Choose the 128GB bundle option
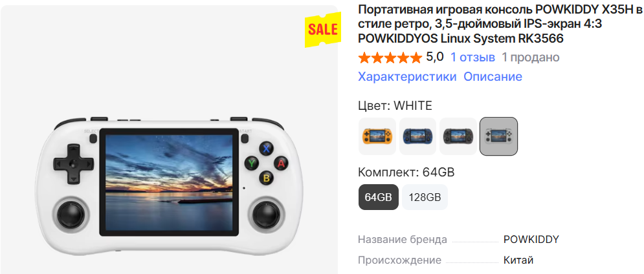This screenshot has height=274, width=644. [x=425, y=197]
